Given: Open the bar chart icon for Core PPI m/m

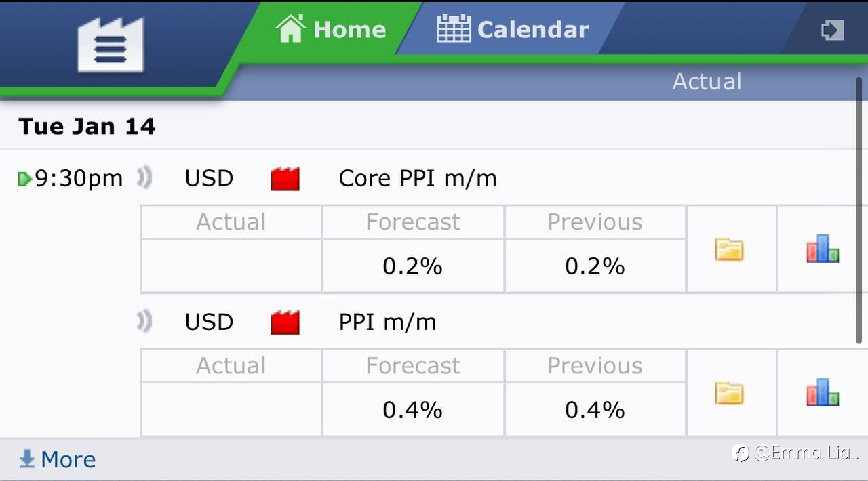Looking at the screenshot, I should [x=823, y=249].
